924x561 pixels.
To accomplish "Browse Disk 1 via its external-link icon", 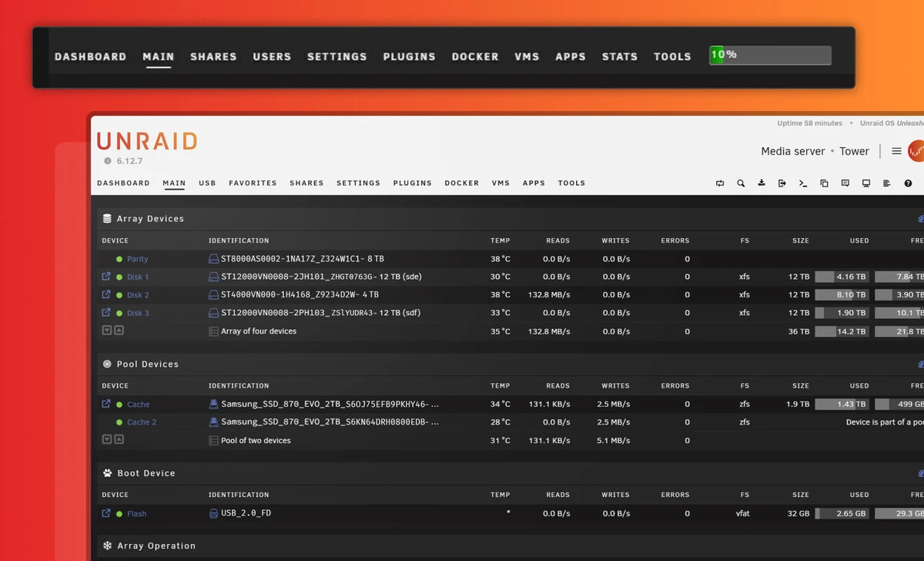I will (106, 277).
